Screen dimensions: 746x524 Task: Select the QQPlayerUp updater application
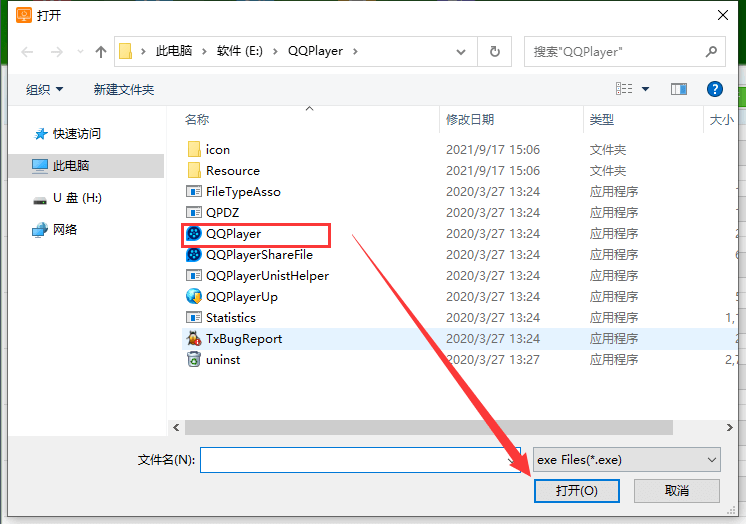pos(242,297)
